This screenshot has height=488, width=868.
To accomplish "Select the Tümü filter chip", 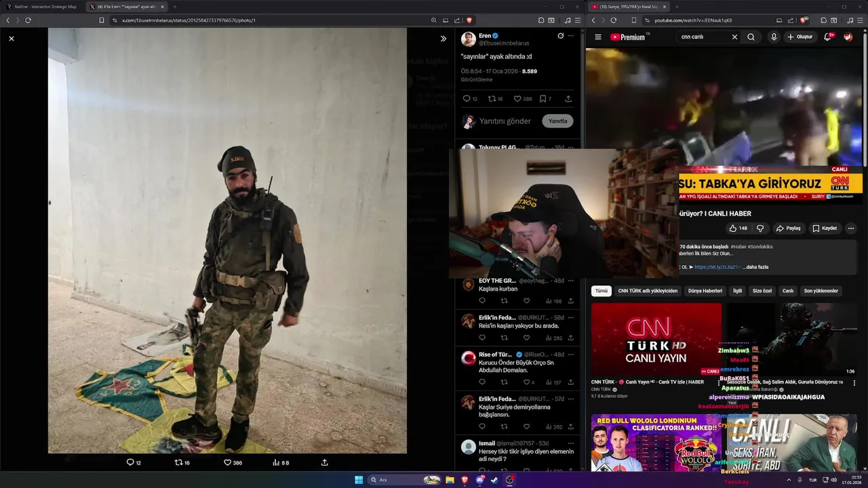I will pyautogui.click(x=601, y=291).
